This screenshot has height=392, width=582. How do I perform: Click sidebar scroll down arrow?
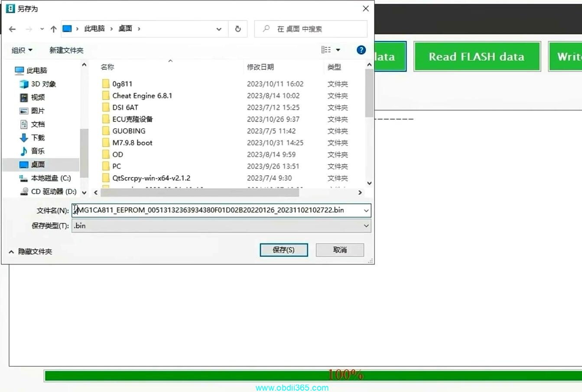[x=84, y=192]
